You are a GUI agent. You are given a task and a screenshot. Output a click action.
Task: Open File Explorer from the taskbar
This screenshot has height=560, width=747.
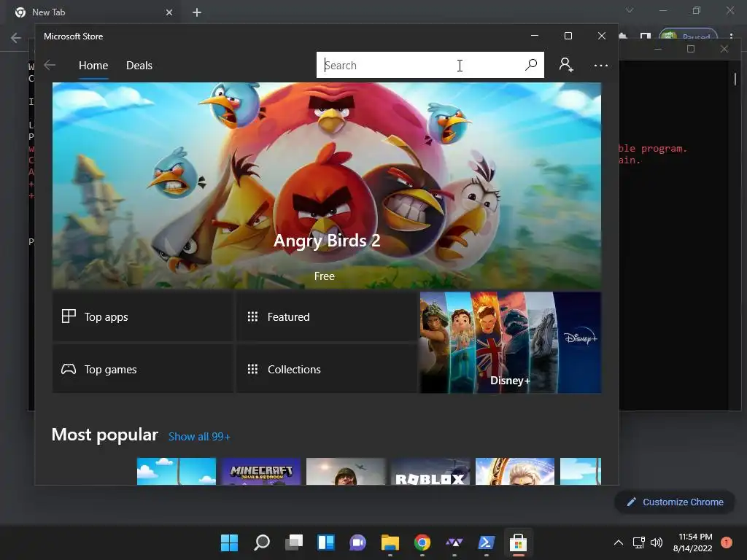[x=390, y=542]
